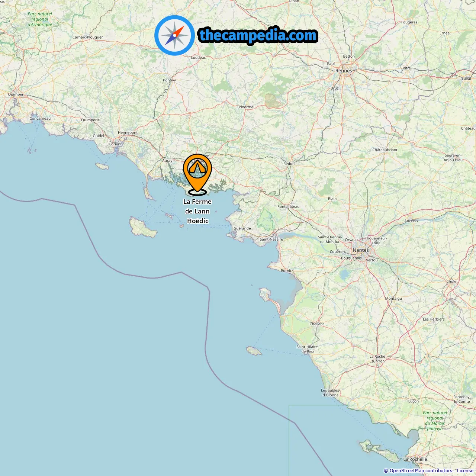Viewport: 476px width, 476px height.
Task: Click the Châteaubriant label
Action: [385, 150]
